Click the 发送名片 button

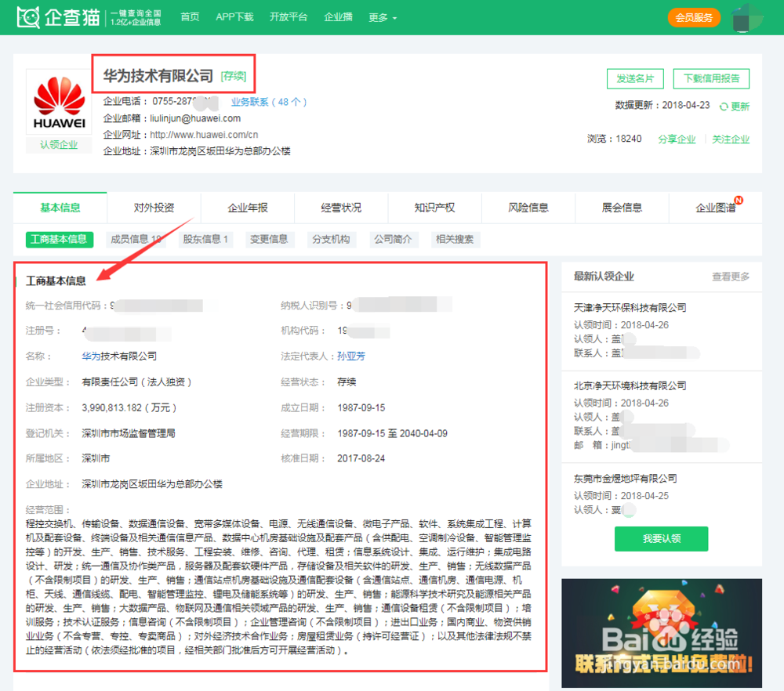click(635, 79)
